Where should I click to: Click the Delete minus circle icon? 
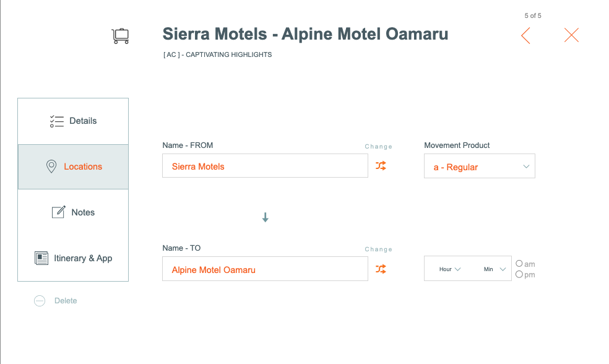click(40, 301)
